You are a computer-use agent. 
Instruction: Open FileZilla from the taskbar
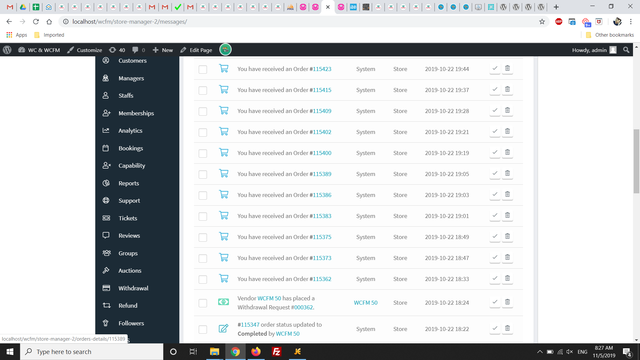click(x=276, y=351)
